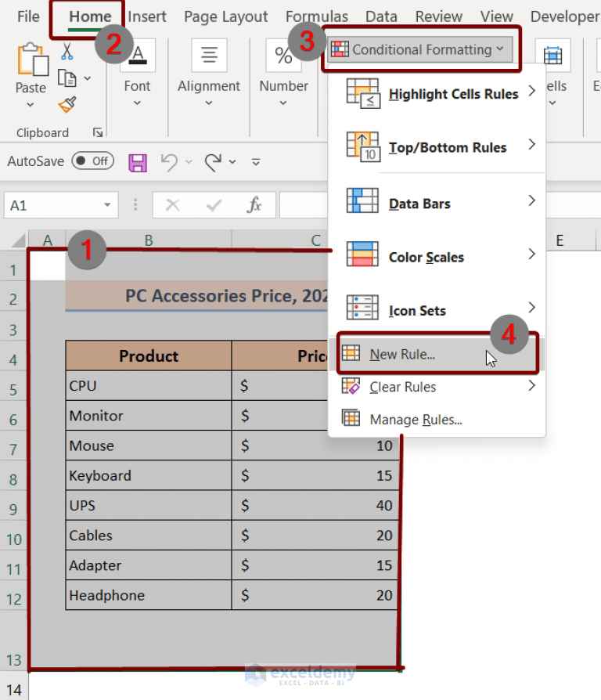The width and height of the screenshot is (601, 700).
Task: Switch to the View tab
Action: pos(497,16)
